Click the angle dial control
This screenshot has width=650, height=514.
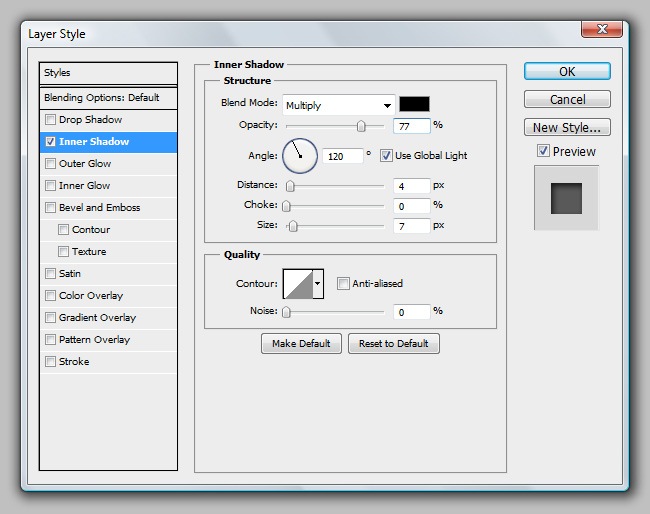(300, 155)
